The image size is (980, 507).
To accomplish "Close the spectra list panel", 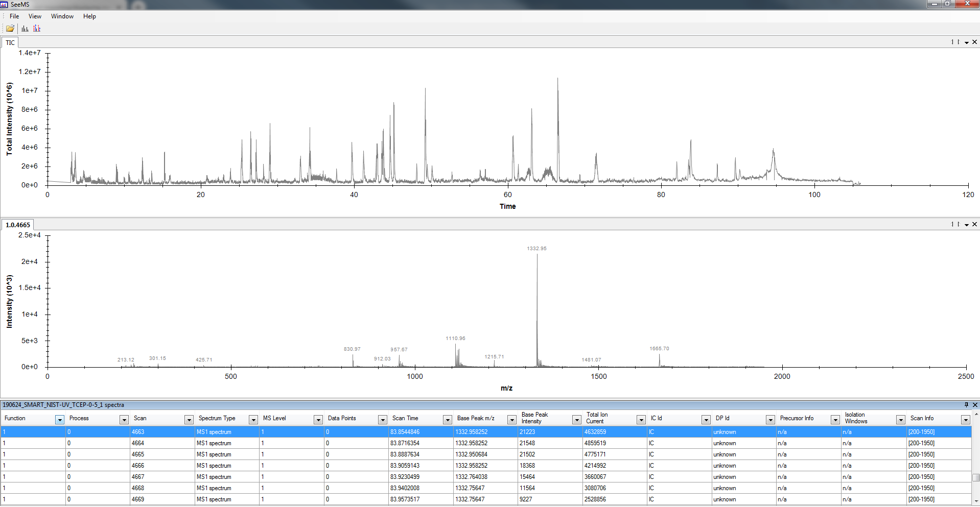I will point(975,405).
